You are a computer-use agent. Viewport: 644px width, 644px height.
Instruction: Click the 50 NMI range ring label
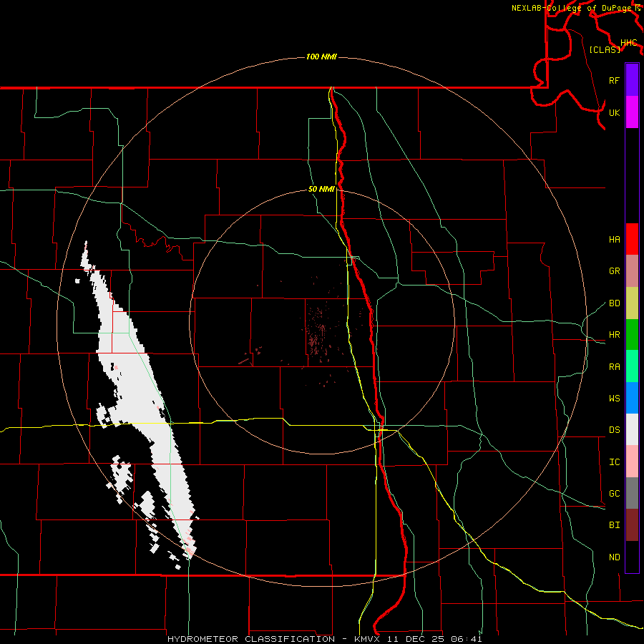321,190
